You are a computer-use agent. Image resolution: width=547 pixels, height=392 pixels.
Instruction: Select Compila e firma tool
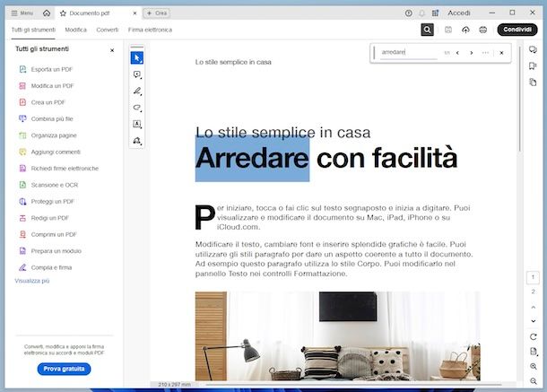tap(45, 267)
